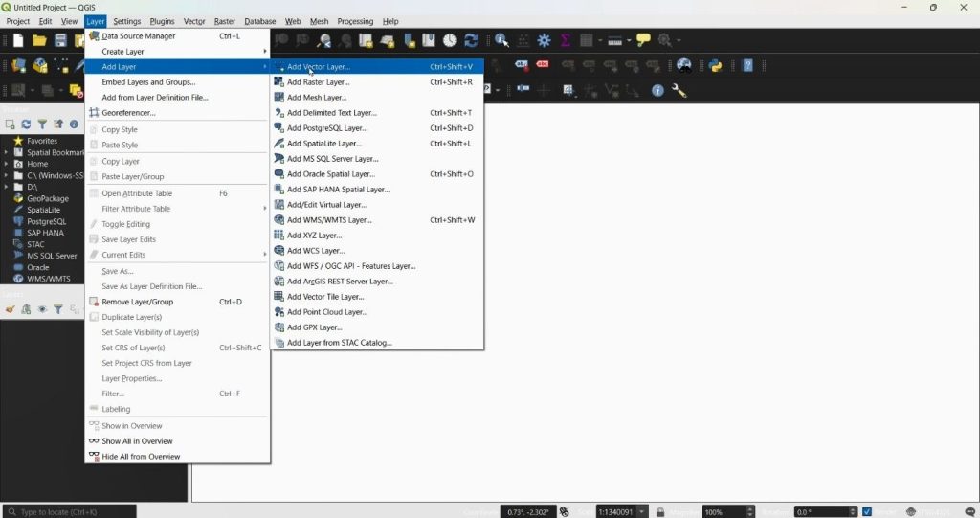Image resolution: width=980 pixels, height=518 pixels.
Task: Open the scale dropdown arrow in status bar
Action: click(642, 511)
